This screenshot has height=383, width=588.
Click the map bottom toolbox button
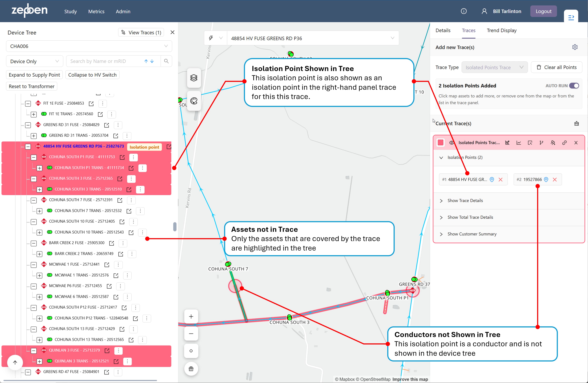(191, 369)
